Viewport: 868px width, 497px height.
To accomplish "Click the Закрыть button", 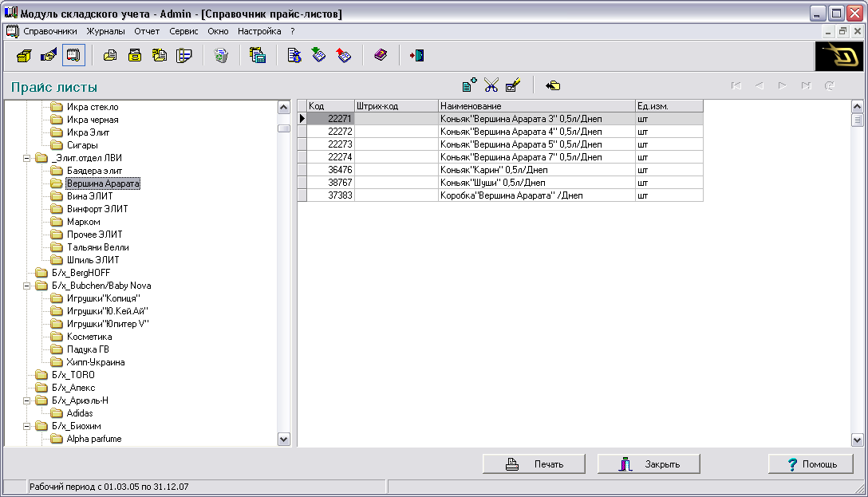I will 649,463.
